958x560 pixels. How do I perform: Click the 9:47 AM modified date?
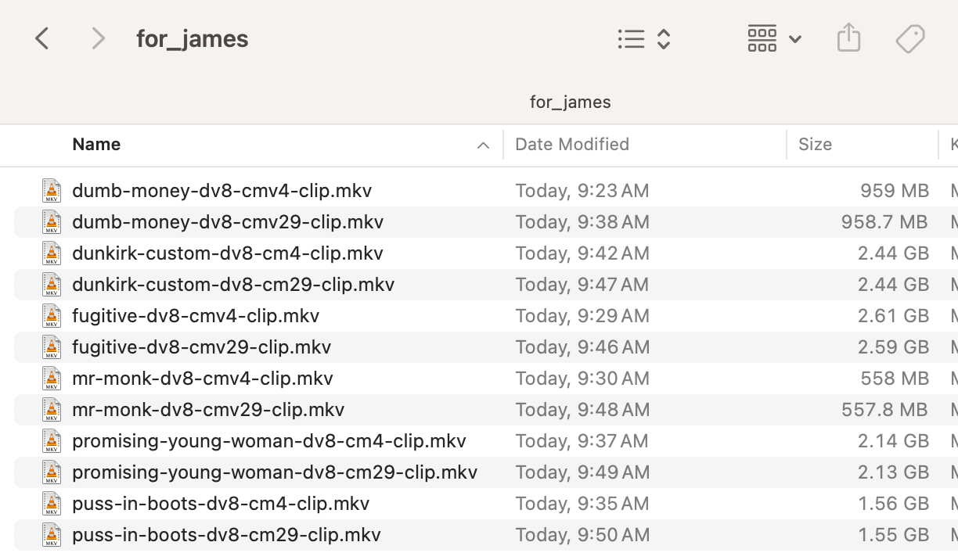pyautogui.click(x=582, y=284)
